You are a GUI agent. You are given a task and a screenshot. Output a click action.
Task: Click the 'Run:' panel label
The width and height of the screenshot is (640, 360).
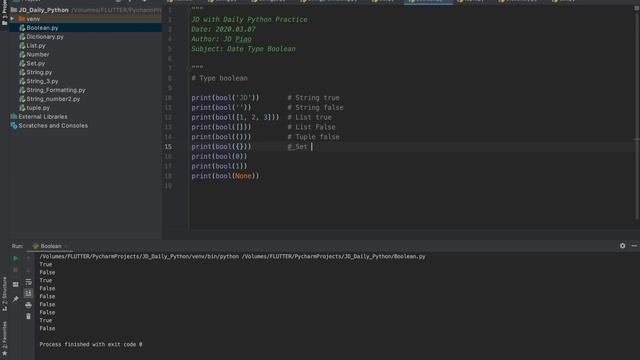(x=17, y=246)
